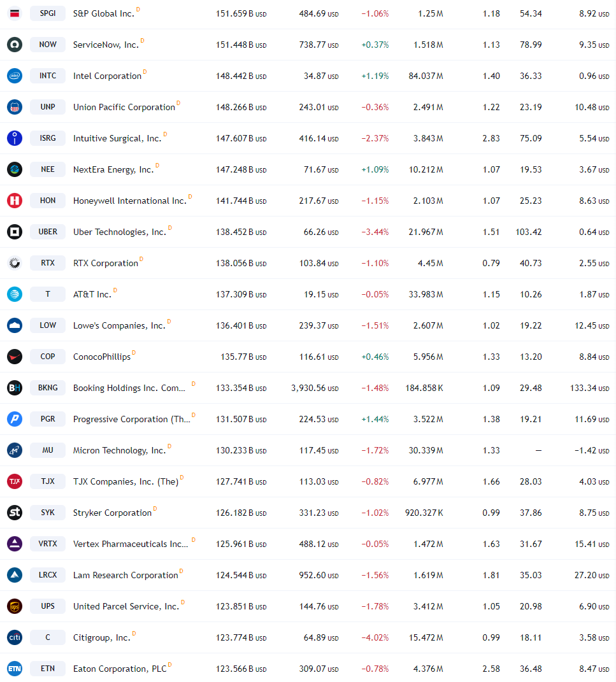Click the Intel logo icon
The width and height of the screenshot is (616, 682).
click(x=15, y=76)
